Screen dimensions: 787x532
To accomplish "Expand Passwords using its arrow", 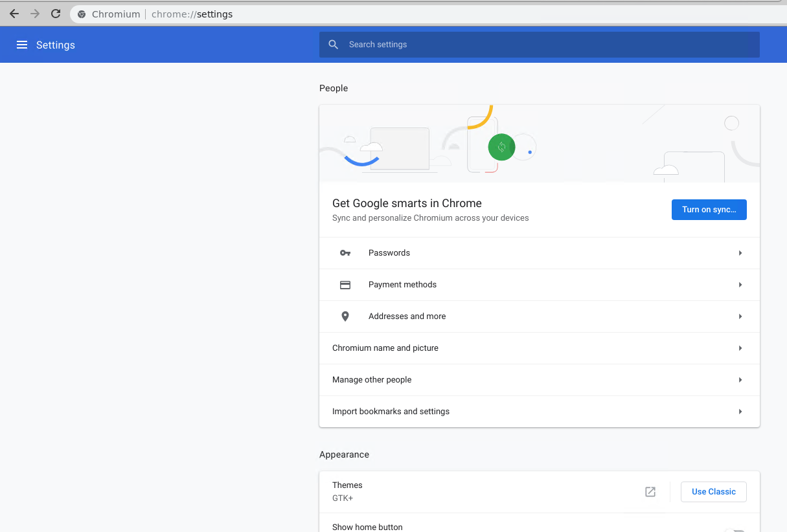I will click(740, 253).
